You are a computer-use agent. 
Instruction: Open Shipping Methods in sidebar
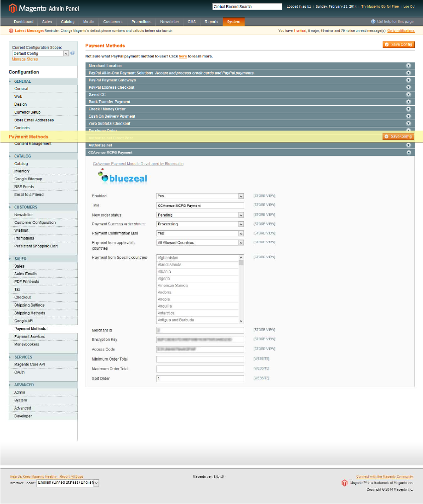pyautogui.click(x=29, y=313)
